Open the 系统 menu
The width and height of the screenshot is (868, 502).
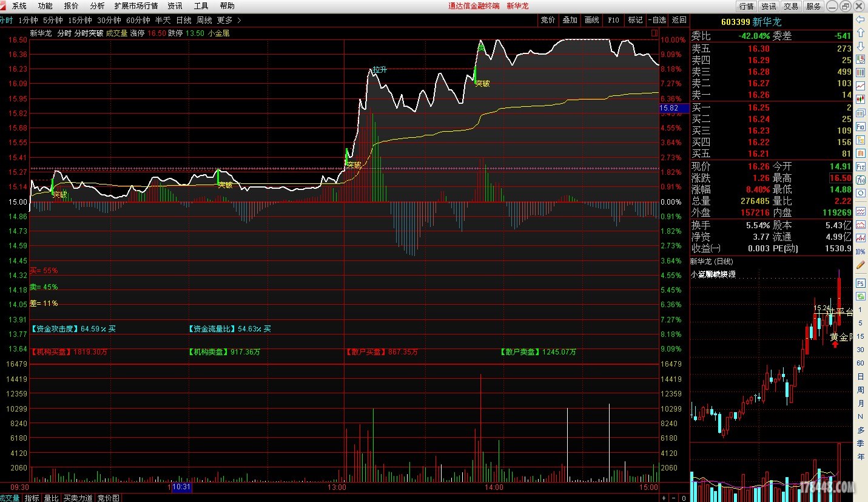click(19, 6)
